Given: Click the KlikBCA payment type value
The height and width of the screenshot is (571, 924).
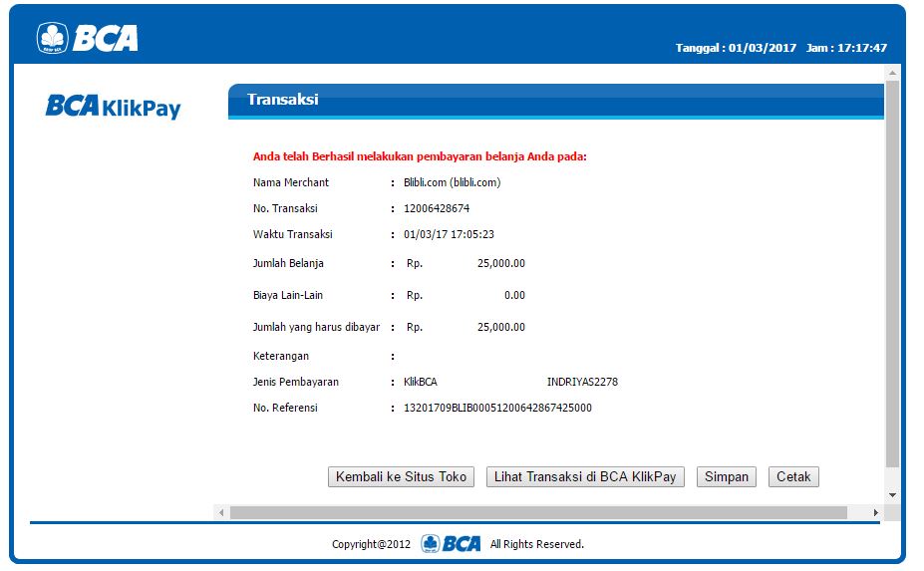Looking at the screenshot, I should [x=421, y=382].
